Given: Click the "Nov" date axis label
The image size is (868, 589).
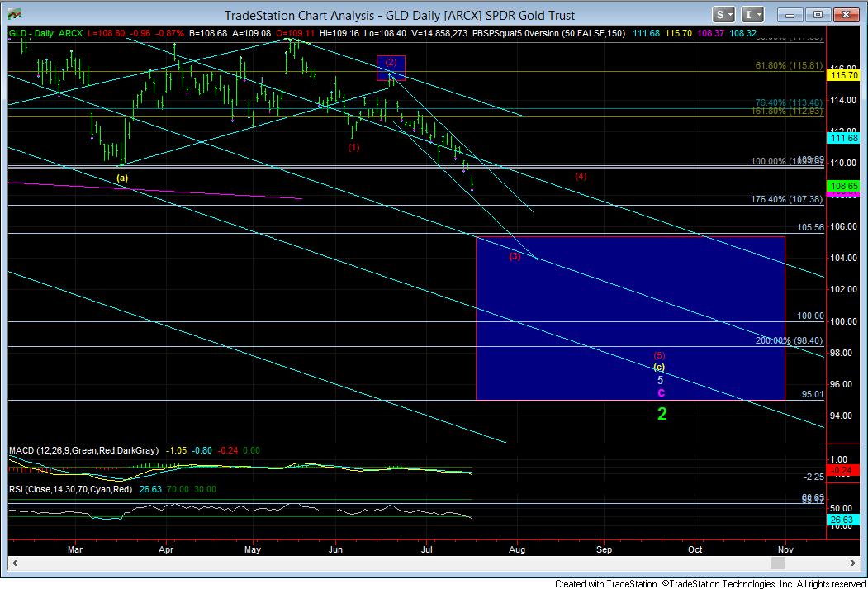Looking at the screenshot, I should click(x=785, y=549).
